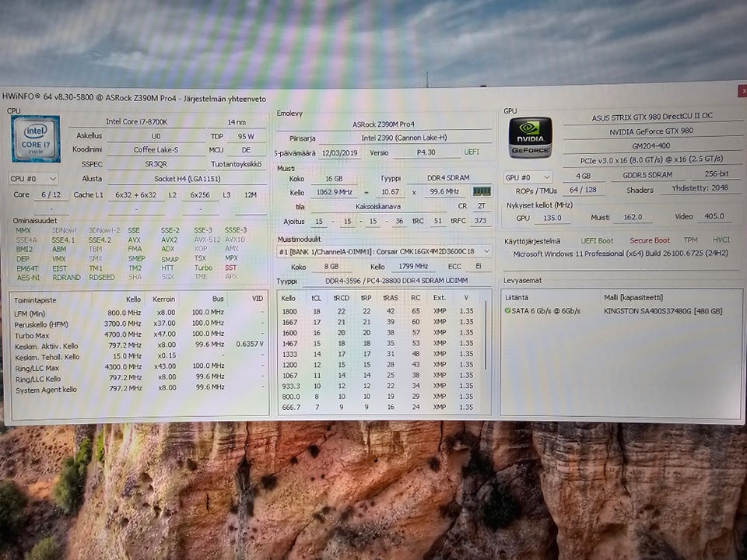Click the 12M L3 cache value
This screenshot has height=560, width=747.
click(x=251, y=194)
